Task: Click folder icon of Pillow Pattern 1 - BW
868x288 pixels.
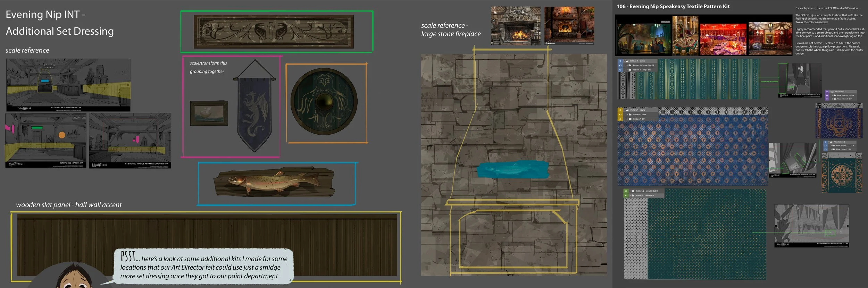Action: point(835,99)
